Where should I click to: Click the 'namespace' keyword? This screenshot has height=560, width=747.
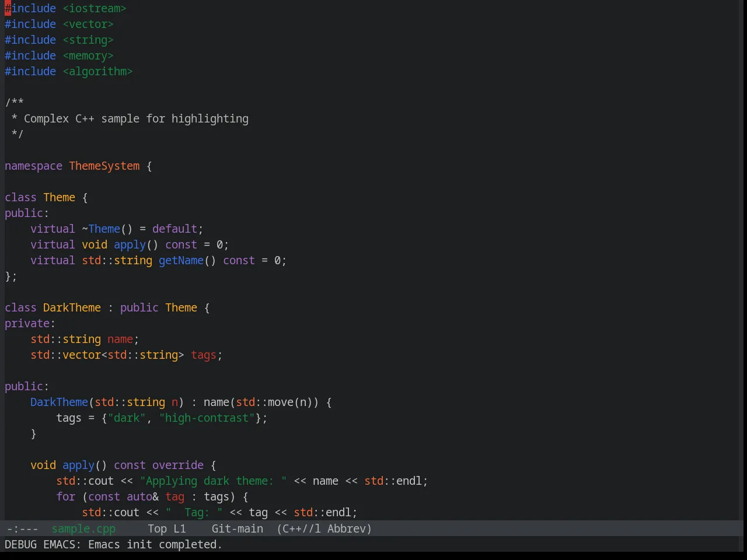point(33,166)
